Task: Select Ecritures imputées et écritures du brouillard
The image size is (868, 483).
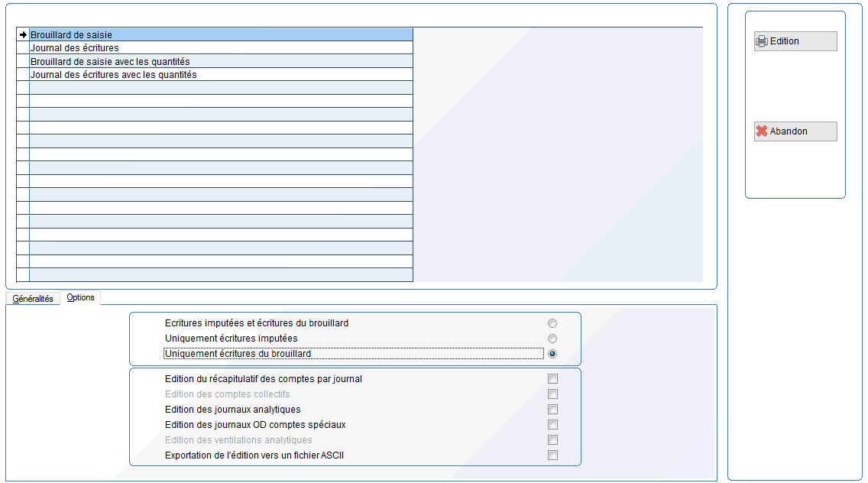Action: tap(552, 323)
